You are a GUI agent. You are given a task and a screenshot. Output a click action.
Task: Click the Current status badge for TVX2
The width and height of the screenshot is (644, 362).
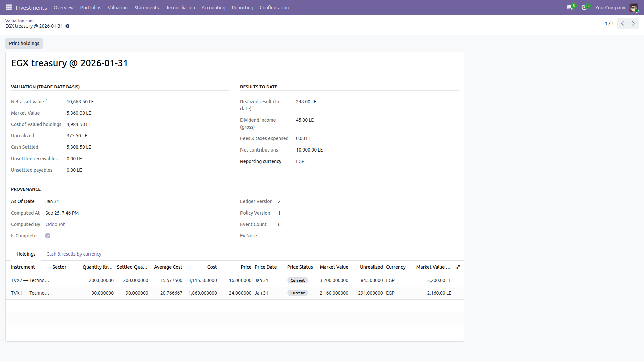[298, 280]
